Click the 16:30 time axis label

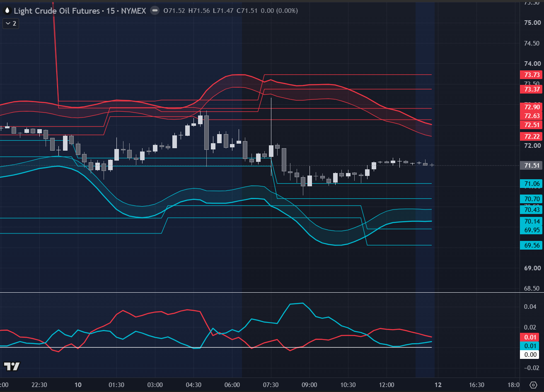point(476,385)
